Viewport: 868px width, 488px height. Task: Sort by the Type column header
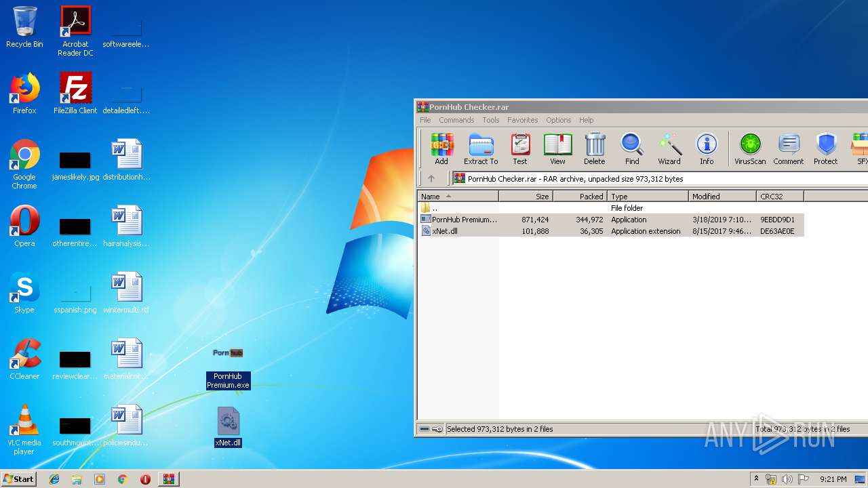pyautogui.click(x=648, y=197)
